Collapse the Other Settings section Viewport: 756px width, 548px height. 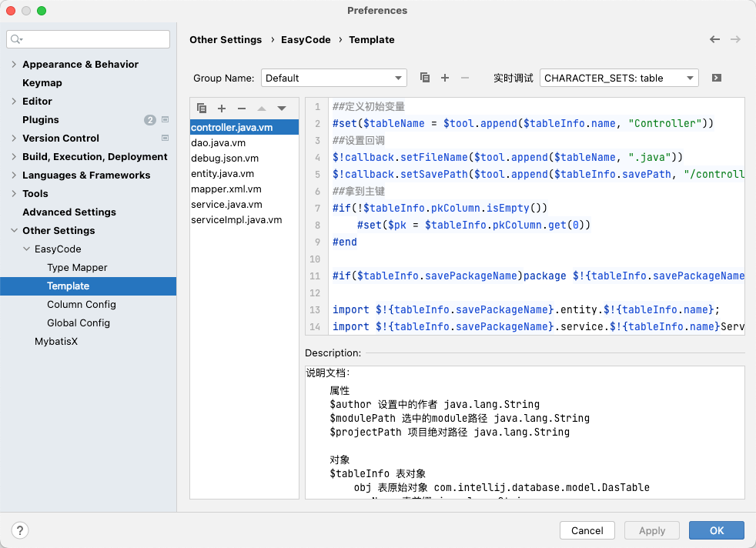pyautogui.click(x=14, y=231)
